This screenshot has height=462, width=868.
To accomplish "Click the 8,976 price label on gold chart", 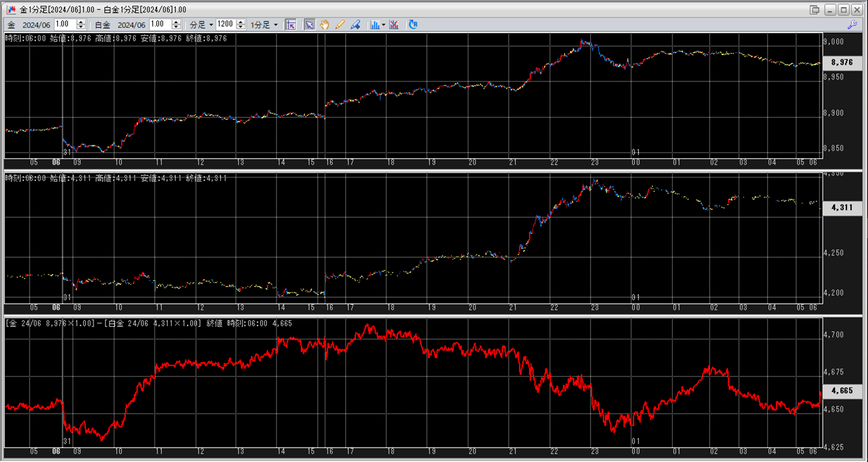I will coord(842,63).
